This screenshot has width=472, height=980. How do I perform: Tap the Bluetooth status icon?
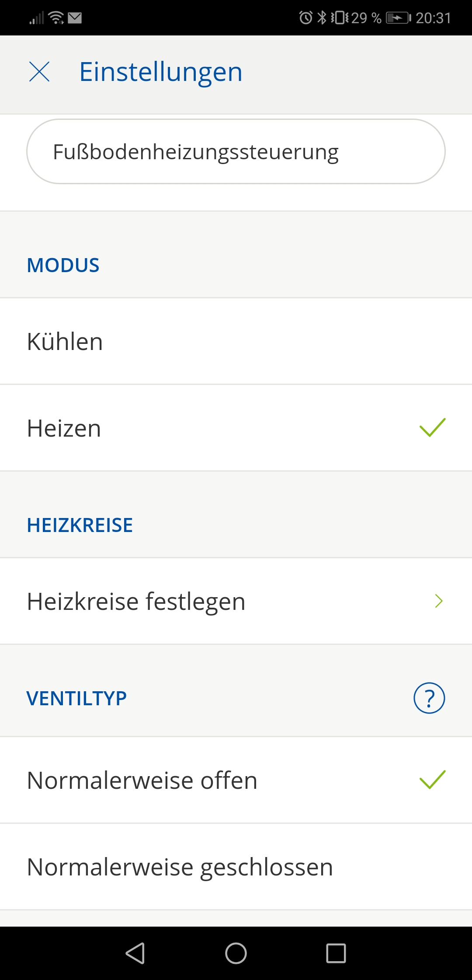tap(322, 18)
